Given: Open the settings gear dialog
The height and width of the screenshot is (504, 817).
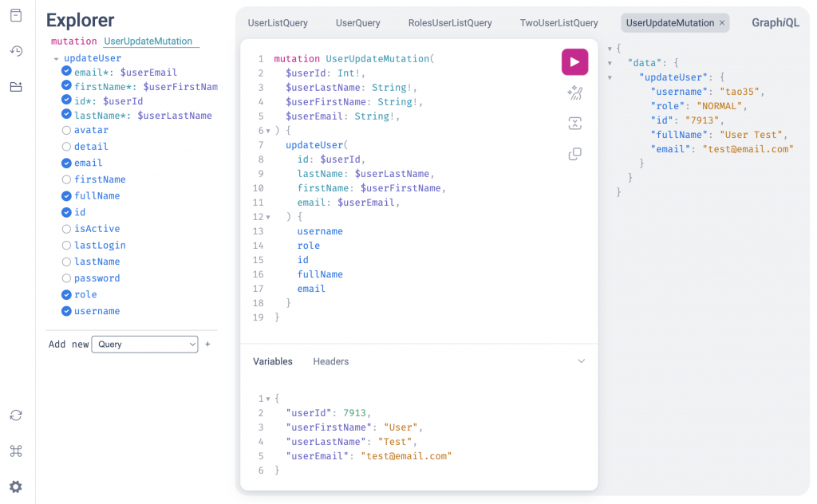Looking at the screenshot, I should pyautogui.click(x=16, y=486).
